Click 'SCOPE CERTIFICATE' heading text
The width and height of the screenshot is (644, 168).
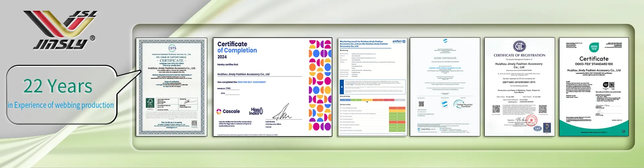(445, 58)
